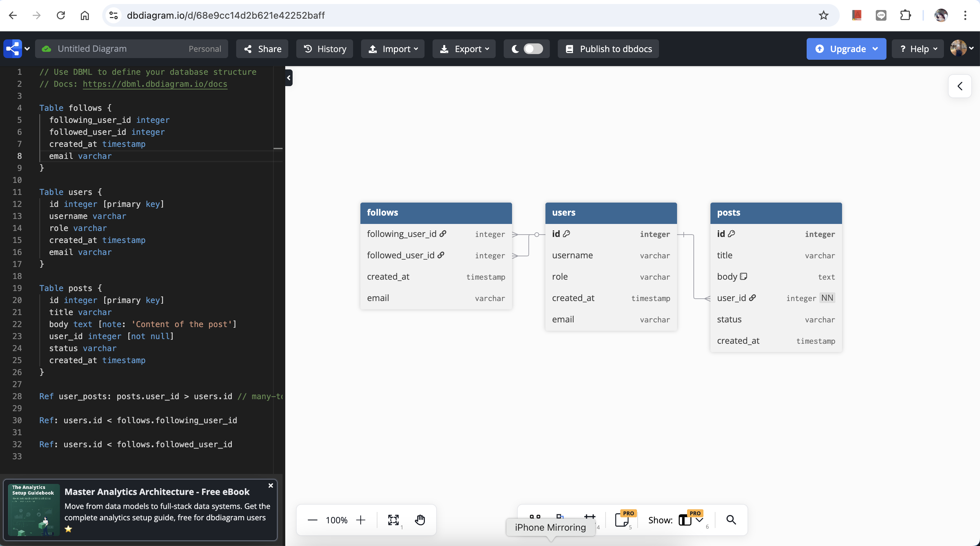This screenshot has height=546, width=980.
Task: Click the username row in users table
Action: point(611,256)
